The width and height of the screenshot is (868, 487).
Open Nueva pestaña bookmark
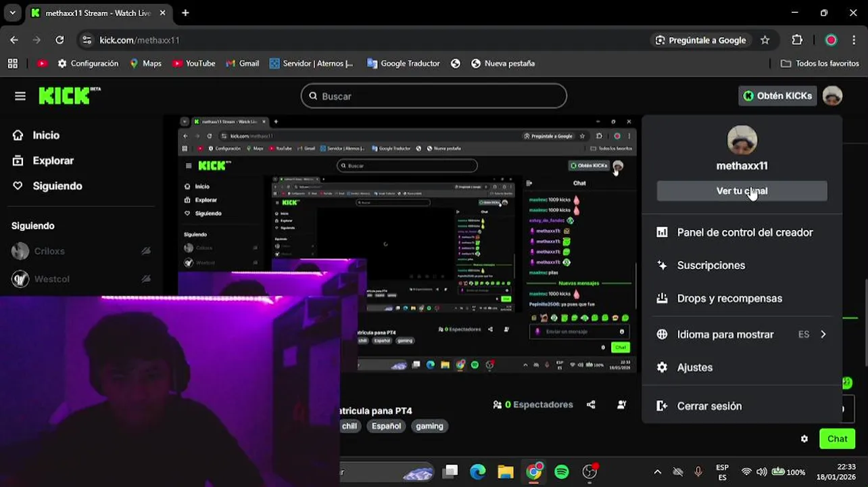point(503,64)
